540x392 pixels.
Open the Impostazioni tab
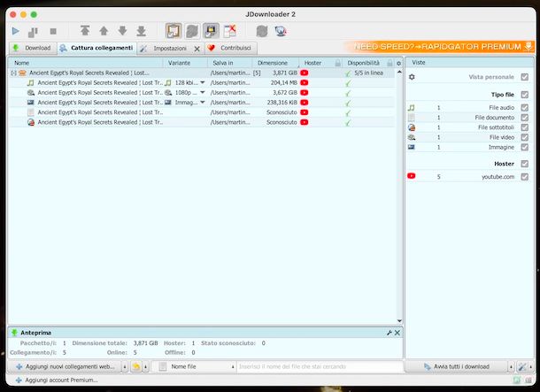point(169,48)
